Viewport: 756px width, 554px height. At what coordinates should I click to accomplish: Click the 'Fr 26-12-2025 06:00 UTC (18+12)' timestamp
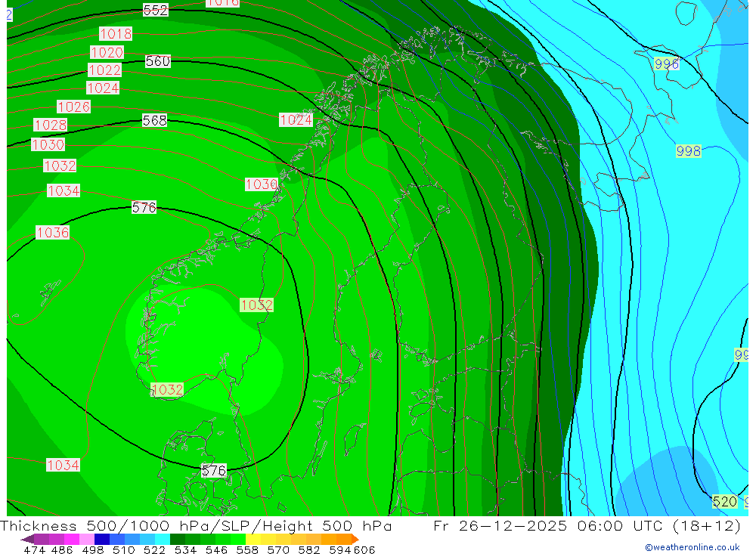pyautogui.click(x=587, y=525)
